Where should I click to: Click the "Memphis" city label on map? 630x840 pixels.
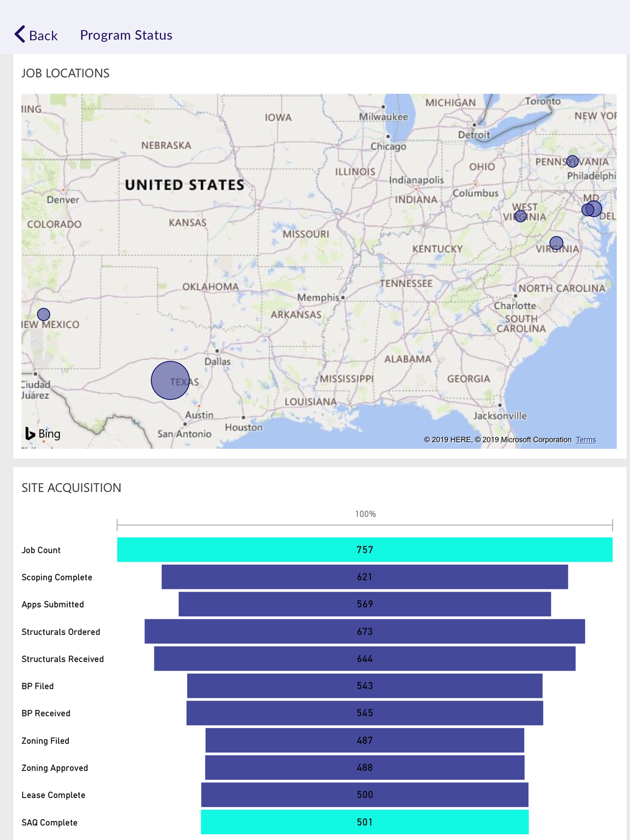(318, 297)
